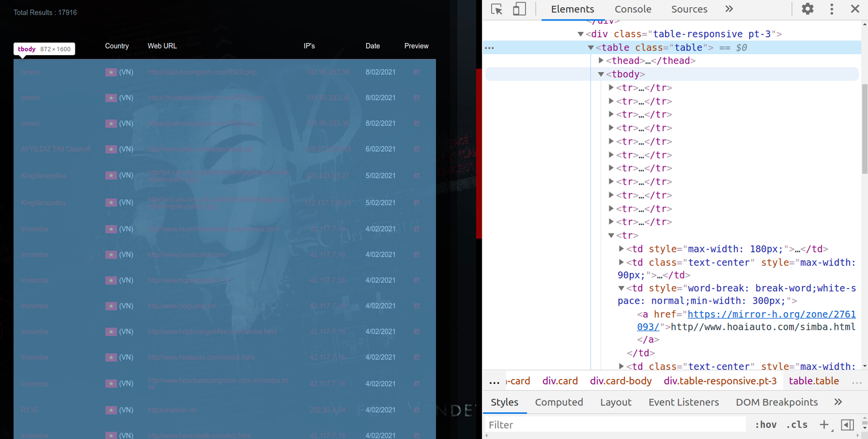Show the computed styles sidebar pane icon
Screen dimensions: 868x439
coord(847,424)
